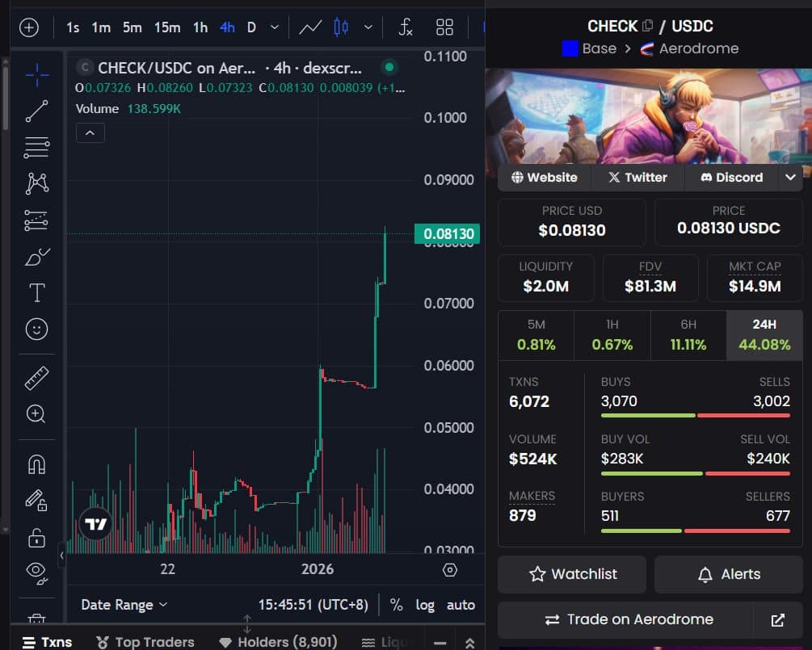
Task: Select the text annotation tool
Action: coord(36,292)
